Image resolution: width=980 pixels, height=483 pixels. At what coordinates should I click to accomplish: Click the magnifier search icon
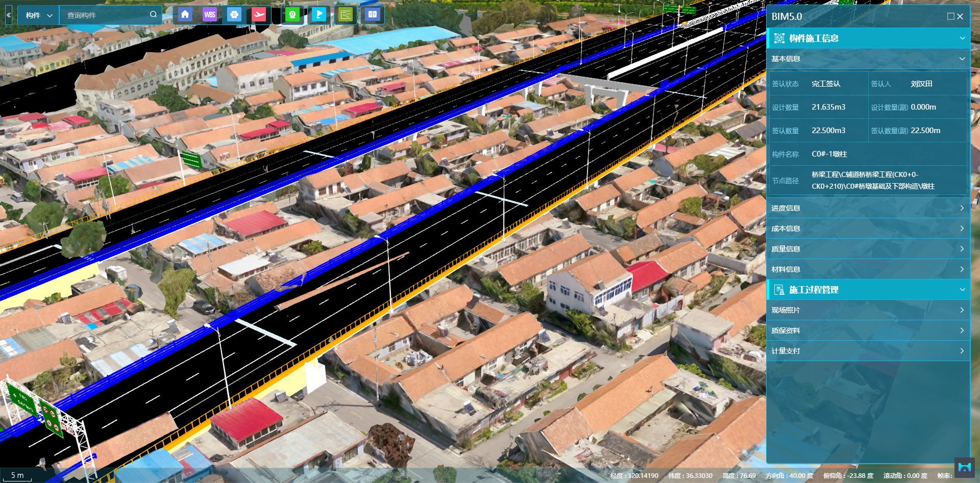(153, 15)
